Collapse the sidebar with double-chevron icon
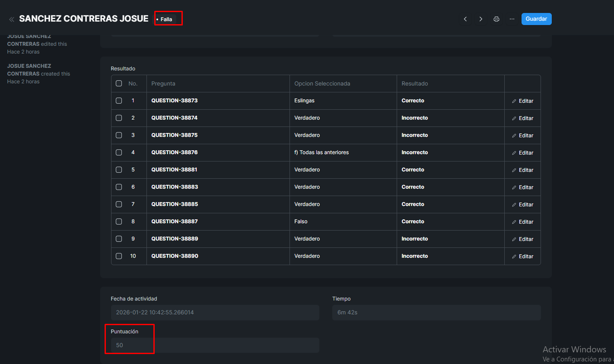 click(12, 19)
